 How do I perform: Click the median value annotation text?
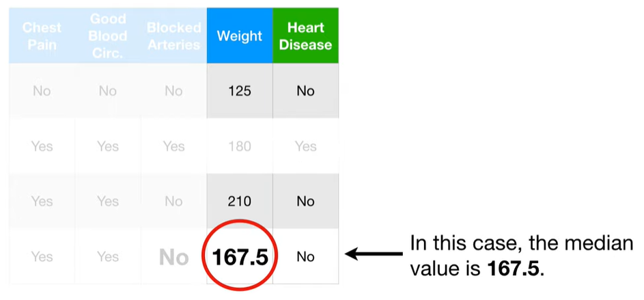pyautogui.click(x=522, y=257)
